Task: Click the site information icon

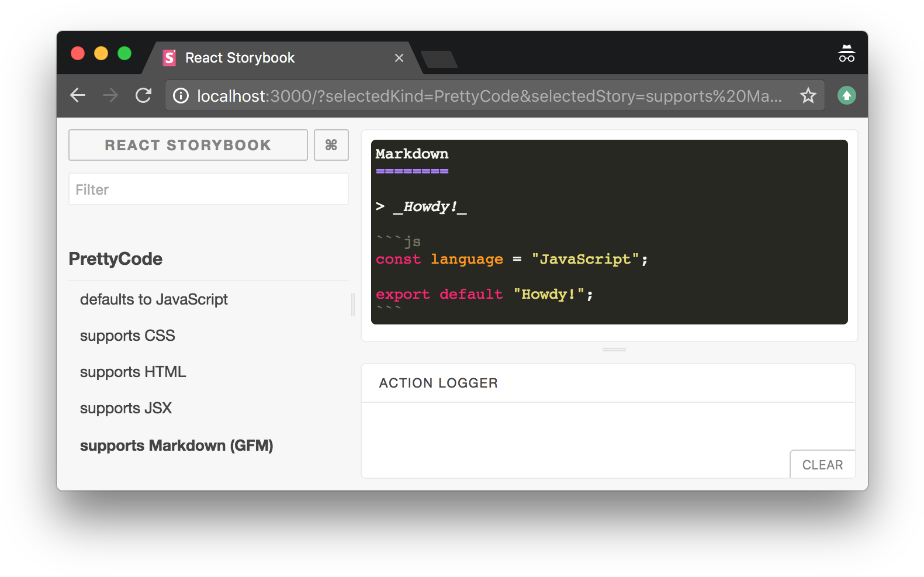Action: [x=181, y=95]
